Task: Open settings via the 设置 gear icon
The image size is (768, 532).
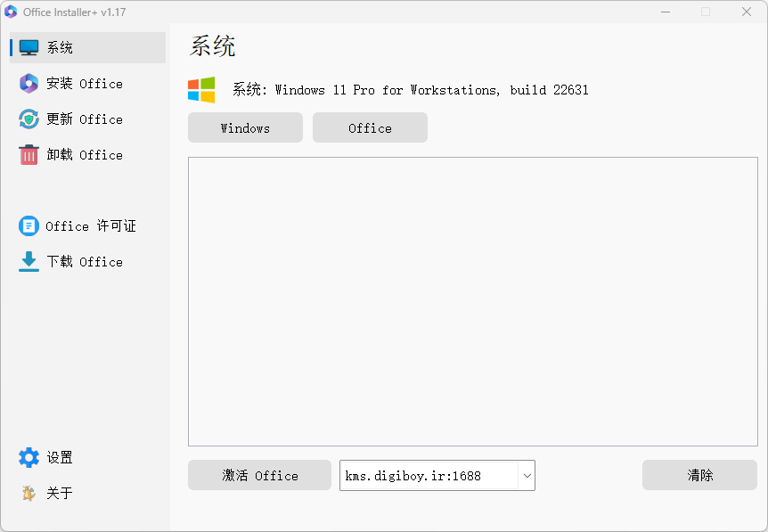Action: (28, 457)
